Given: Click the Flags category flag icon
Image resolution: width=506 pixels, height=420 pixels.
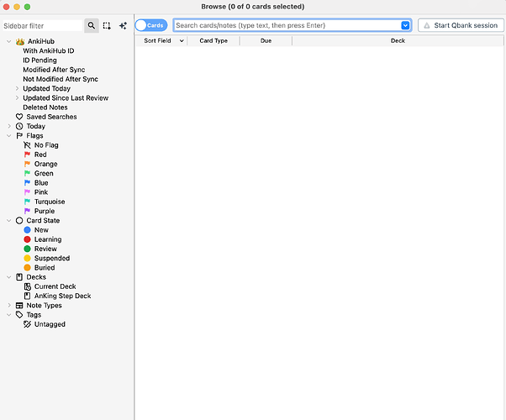Looking at the screenshot, I should coord(19,135).
